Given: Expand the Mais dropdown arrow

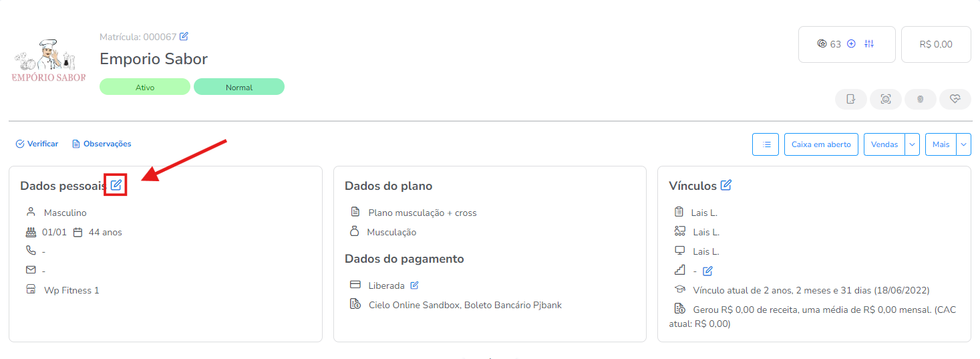Looking at the screenshot, I should point(963,144).
